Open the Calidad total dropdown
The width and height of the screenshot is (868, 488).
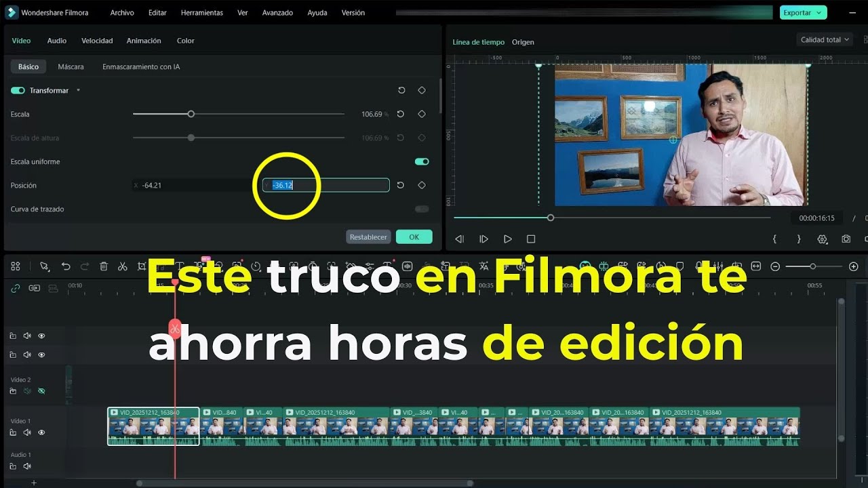[825, 40]
